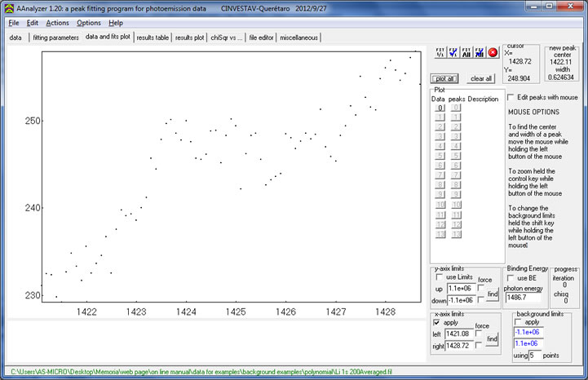Check the use BE option
The width and height of the screenshot is (588, 380).
tap(511, 278)
